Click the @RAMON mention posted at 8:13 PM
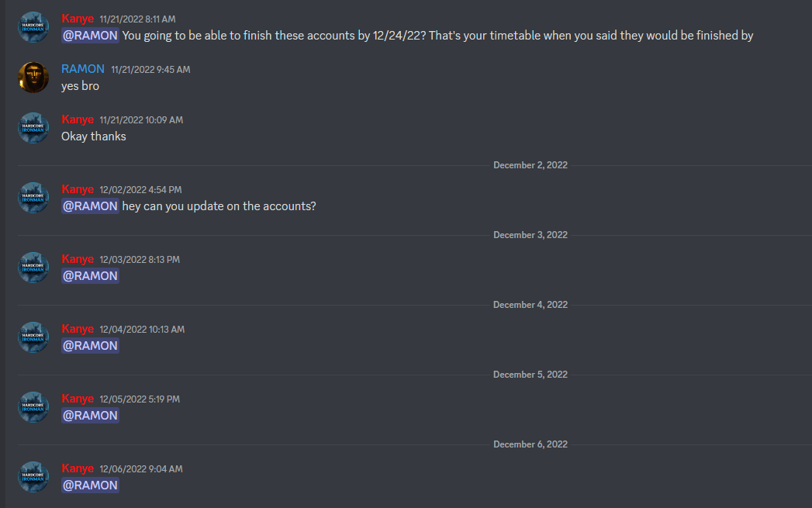 point(90,276)
